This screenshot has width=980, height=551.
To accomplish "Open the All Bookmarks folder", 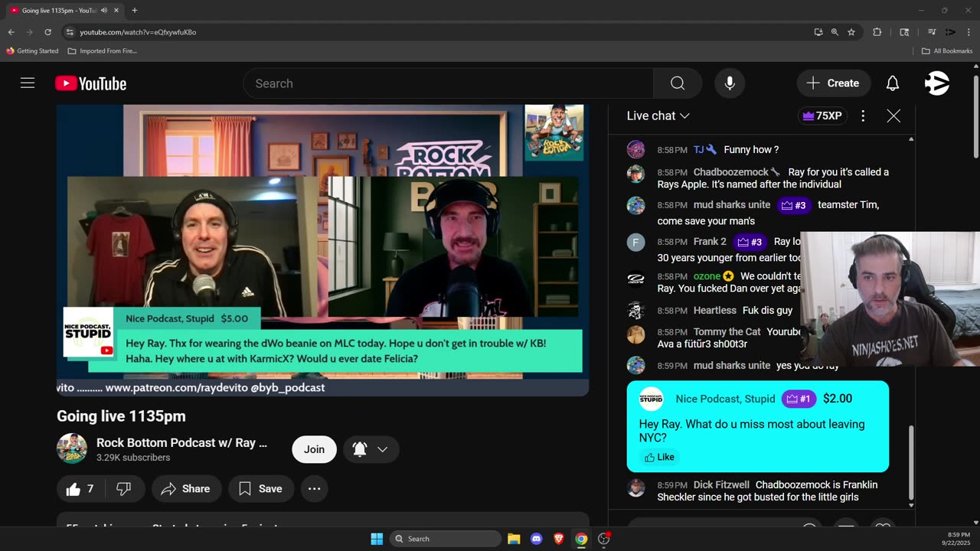I will coord(947,51).
